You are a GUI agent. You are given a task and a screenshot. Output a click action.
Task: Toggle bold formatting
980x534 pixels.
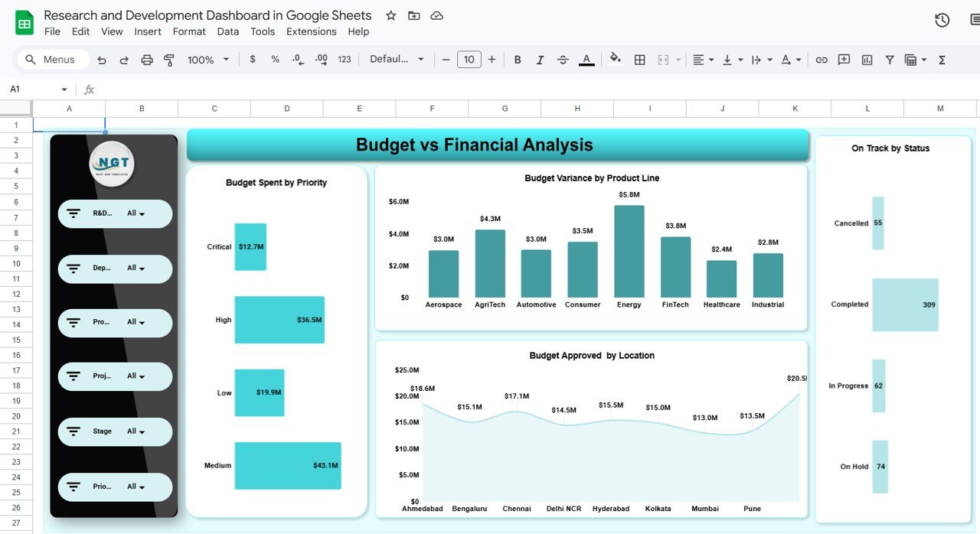[x=517, y=59]
